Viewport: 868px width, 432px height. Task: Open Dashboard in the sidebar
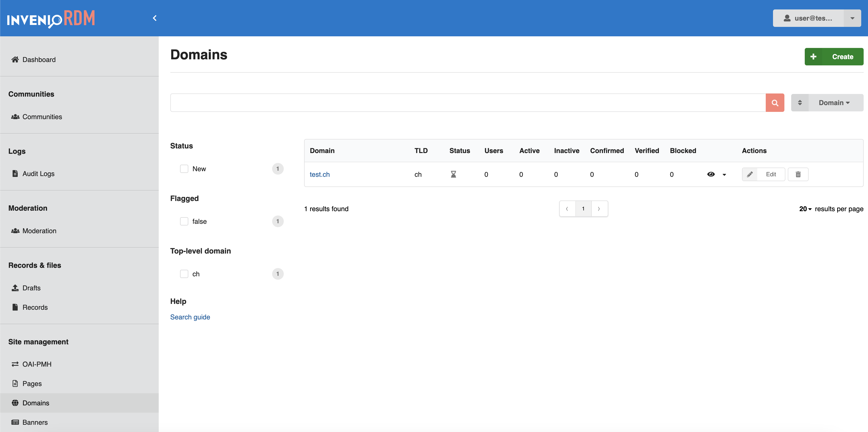(39, 60)
